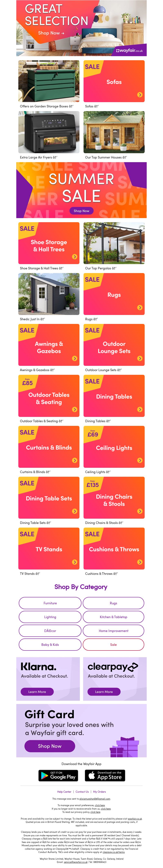Click Learn More under Klarna
Viewport: 163px width, 868px height.
[x=37, y=692]
